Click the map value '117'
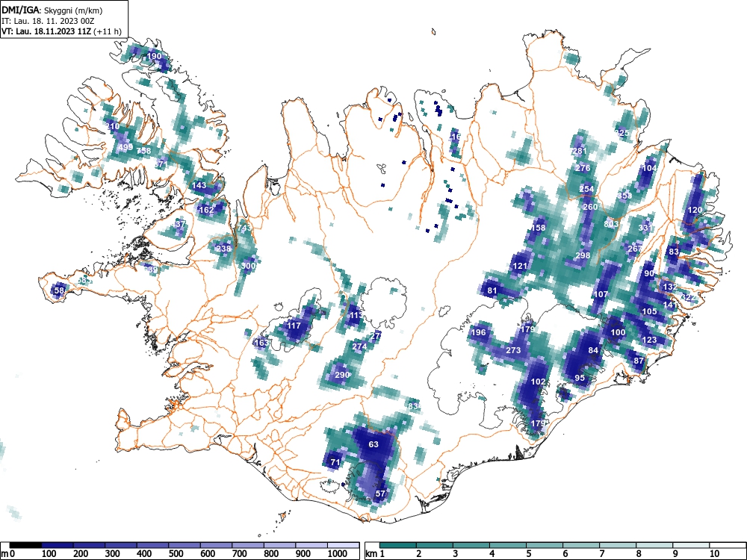 click(x=294, y=326)
